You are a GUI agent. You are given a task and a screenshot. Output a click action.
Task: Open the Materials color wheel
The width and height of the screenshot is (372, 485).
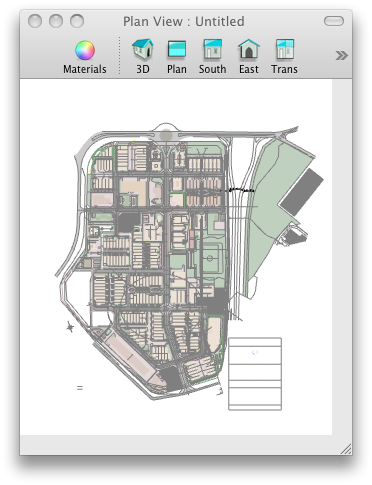coord(85,57)
